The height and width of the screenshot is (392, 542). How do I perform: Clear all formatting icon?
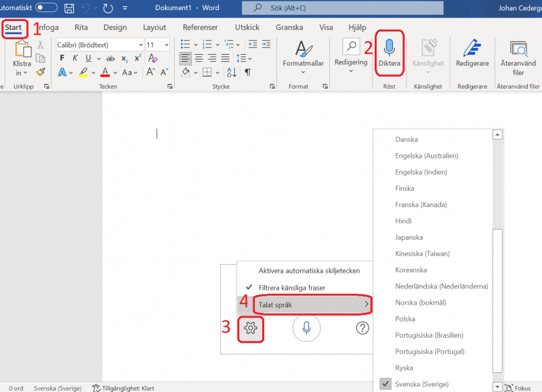[152, 58]
